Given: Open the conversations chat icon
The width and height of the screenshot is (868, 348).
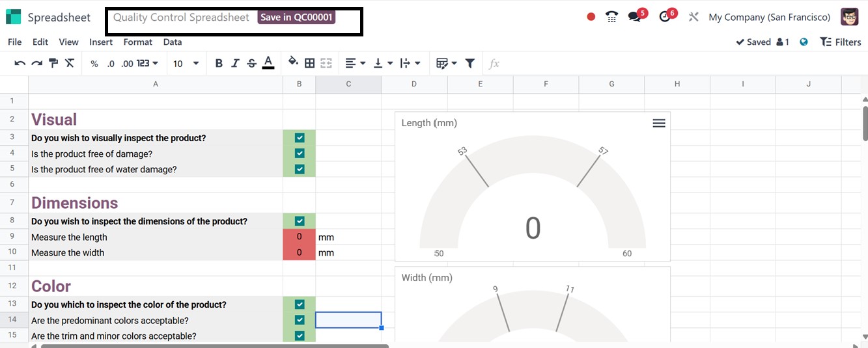Looking at the screenshot, I should click(x=634, y=17).
